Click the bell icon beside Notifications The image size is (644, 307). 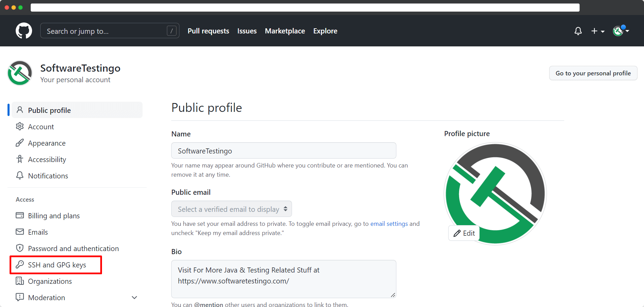(20, 175)
